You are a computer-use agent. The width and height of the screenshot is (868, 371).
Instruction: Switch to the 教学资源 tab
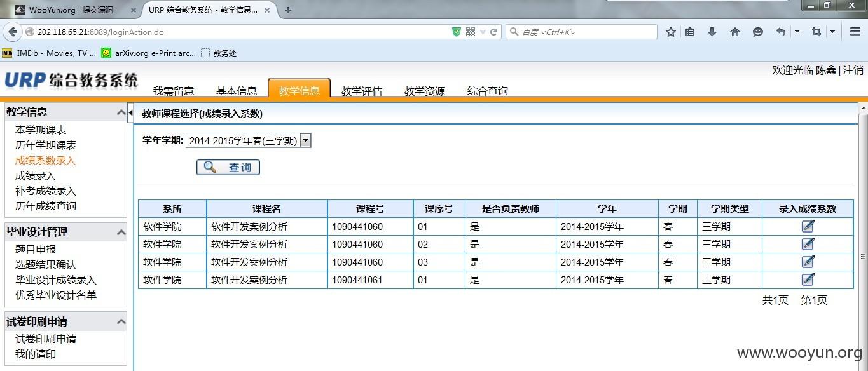tap(425, 91)
